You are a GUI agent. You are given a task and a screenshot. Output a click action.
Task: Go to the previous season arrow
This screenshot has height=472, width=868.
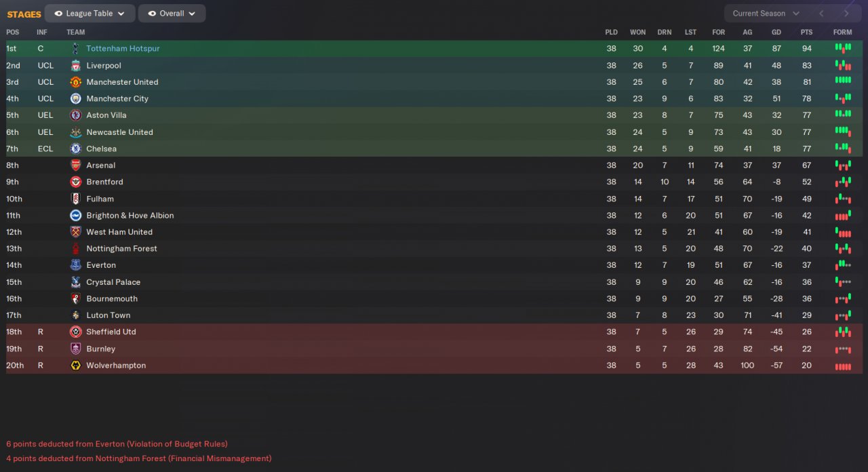[x=821, y=14]
